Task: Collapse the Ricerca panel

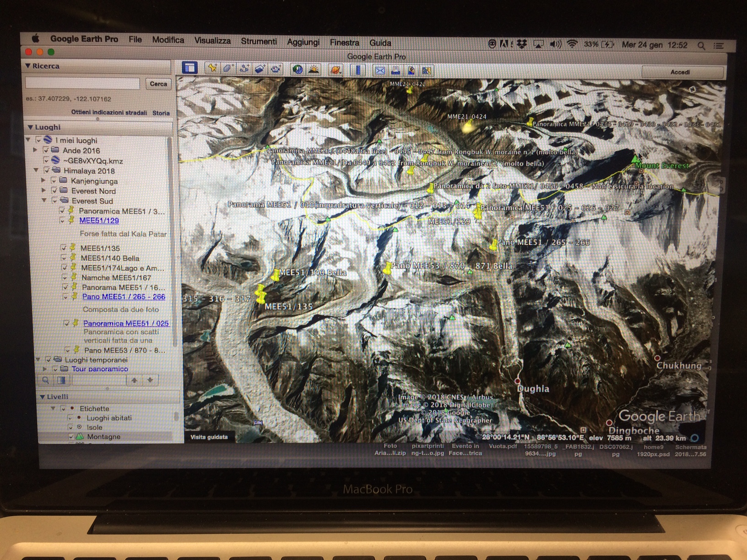Action: pyautogui.click(x=28, y=66)
